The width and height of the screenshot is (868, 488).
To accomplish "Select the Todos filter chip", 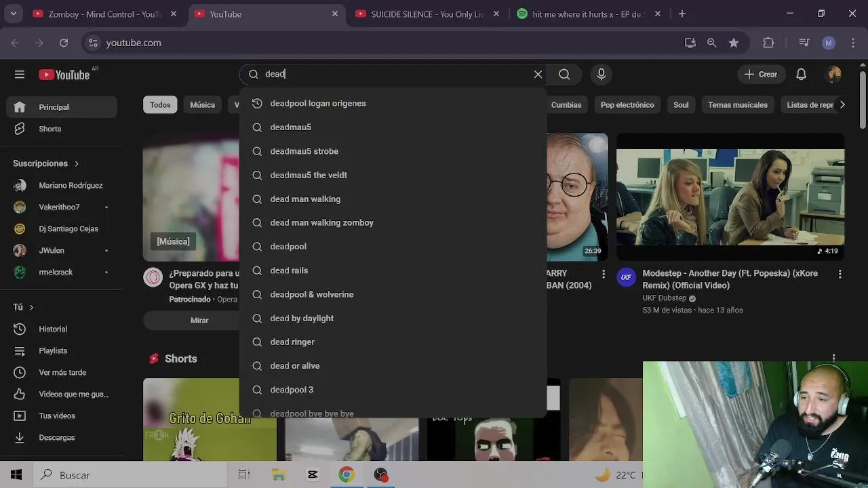I will pos(160,104).
